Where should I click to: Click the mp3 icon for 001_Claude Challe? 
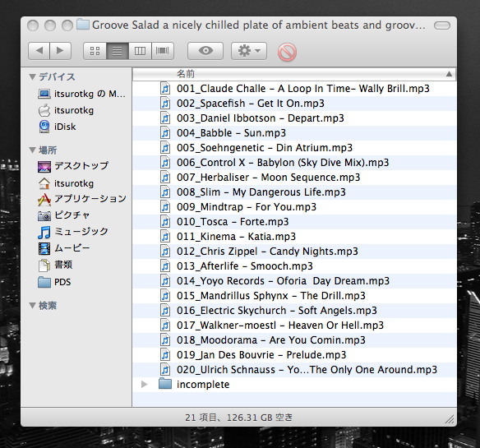(165, 89)
